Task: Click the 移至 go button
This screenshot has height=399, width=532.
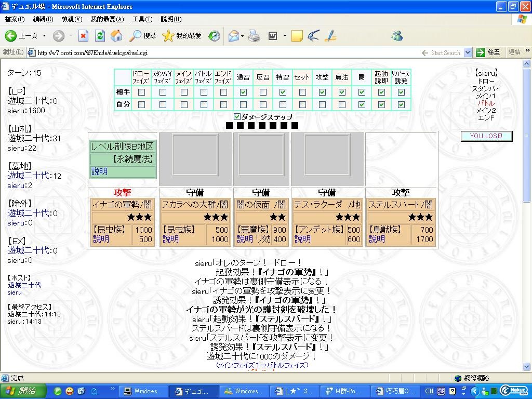Action: click(x=488, y=52)
